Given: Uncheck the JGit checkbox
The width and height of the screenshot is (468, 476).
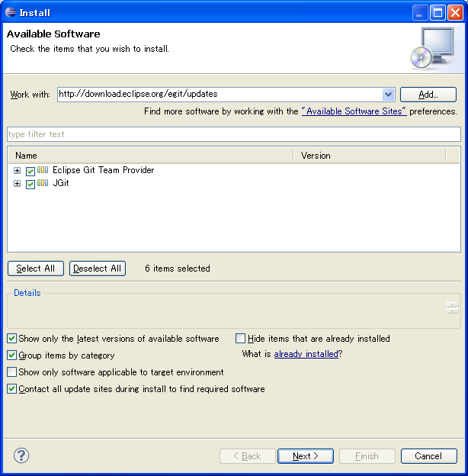Looking at the screenshot, I should pos(30,185).
